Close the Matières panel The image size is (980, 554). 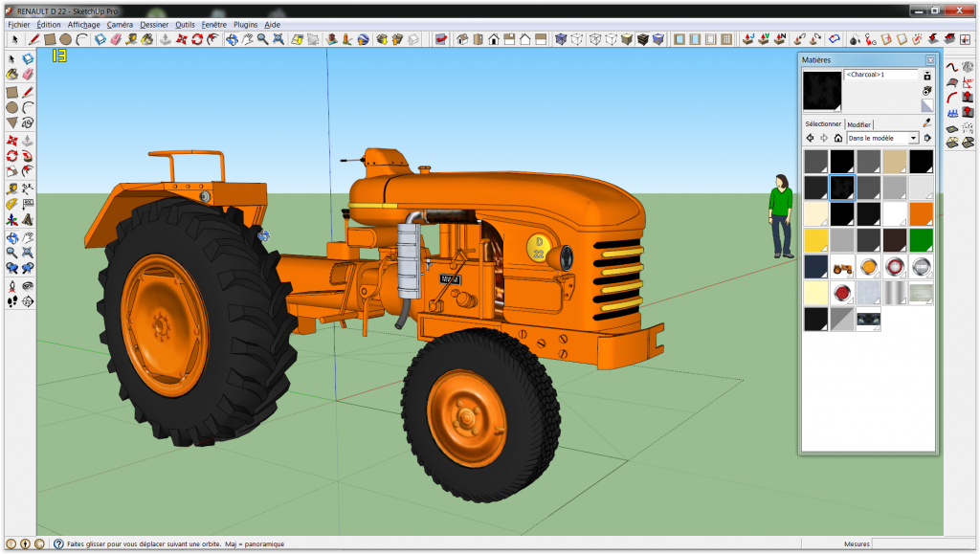coord(930,60)
